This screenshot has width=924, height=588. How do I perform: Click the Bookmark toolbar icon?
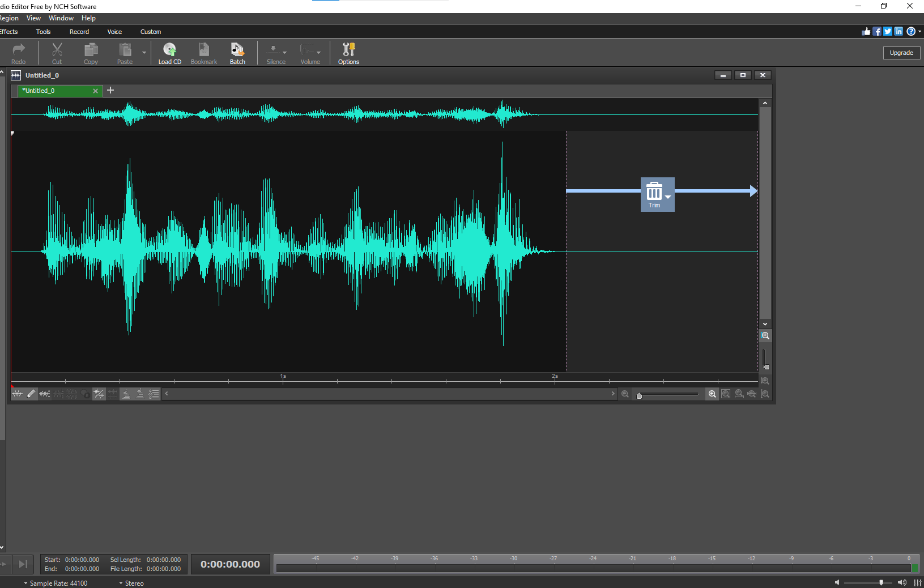pos(204,53)
